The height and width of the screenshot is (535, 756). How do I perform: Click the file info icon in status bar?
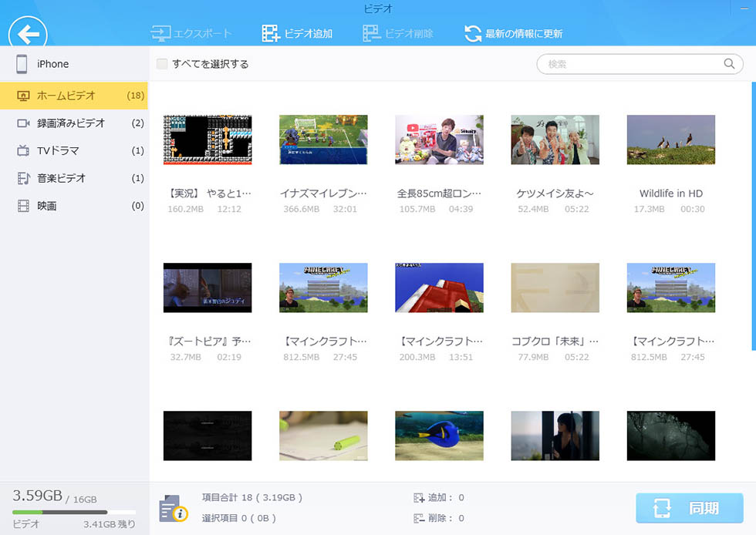(x=173, y=509)
